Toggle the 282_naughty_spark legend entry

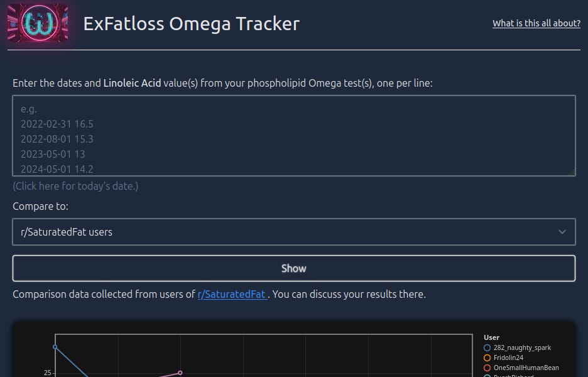click(521, 347)
